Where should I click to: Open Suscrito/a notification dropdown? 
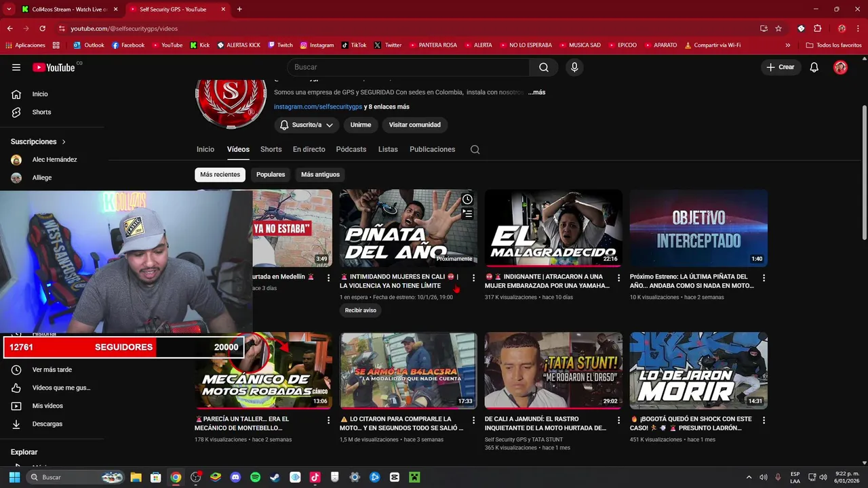pos(307,125)
